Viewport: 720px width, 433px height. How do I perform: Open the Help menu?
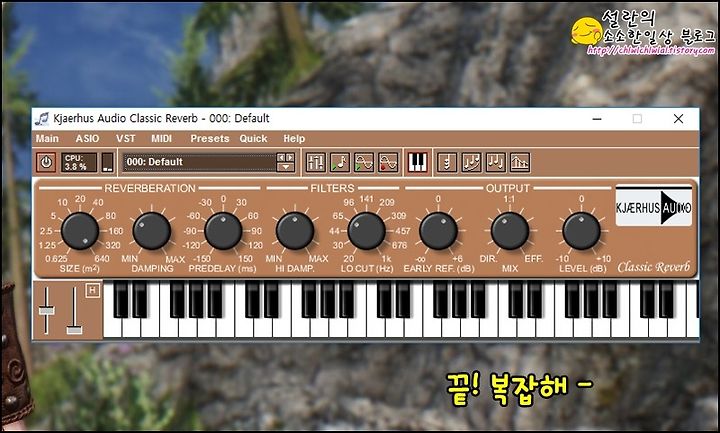point(294,138)
